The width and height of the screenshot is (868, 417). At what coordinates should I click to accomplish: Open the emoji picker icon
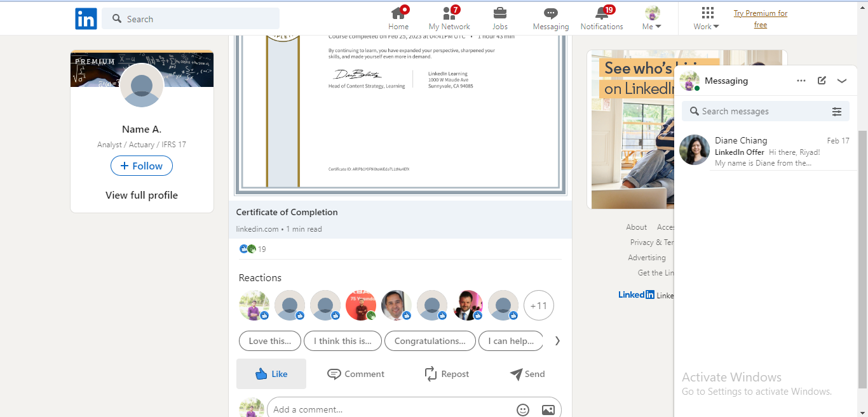click(x=523, y=410)
